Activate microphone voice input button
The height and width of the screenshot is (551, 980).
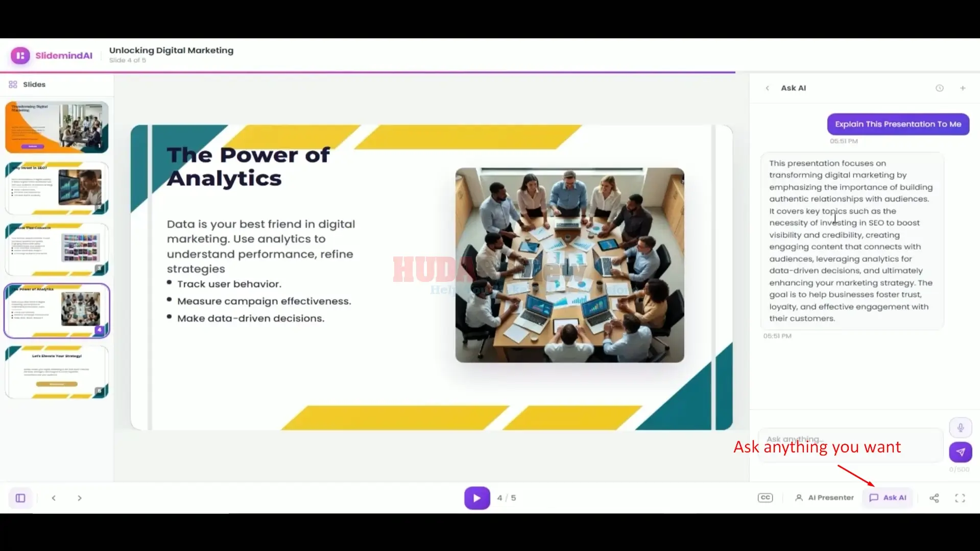(960, 427)
